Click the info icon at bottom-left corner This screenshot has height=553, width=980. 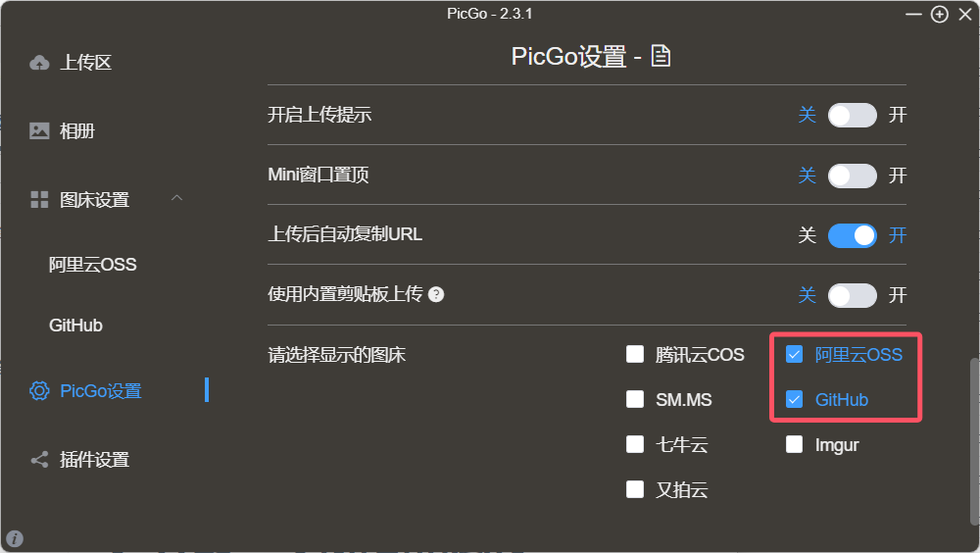click(15, 538)
